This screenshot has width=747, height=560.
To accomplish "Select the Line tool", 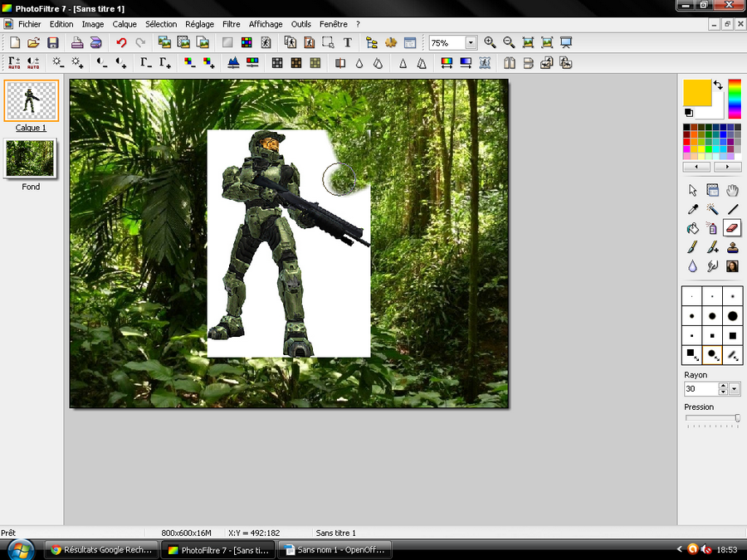I will click(x=732, y=210).
